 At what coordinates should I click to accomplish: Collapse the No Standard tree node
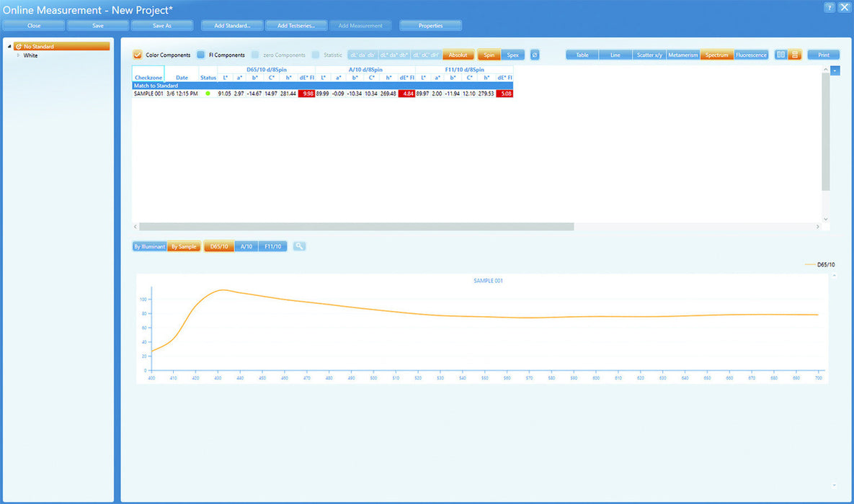point(9,47)
